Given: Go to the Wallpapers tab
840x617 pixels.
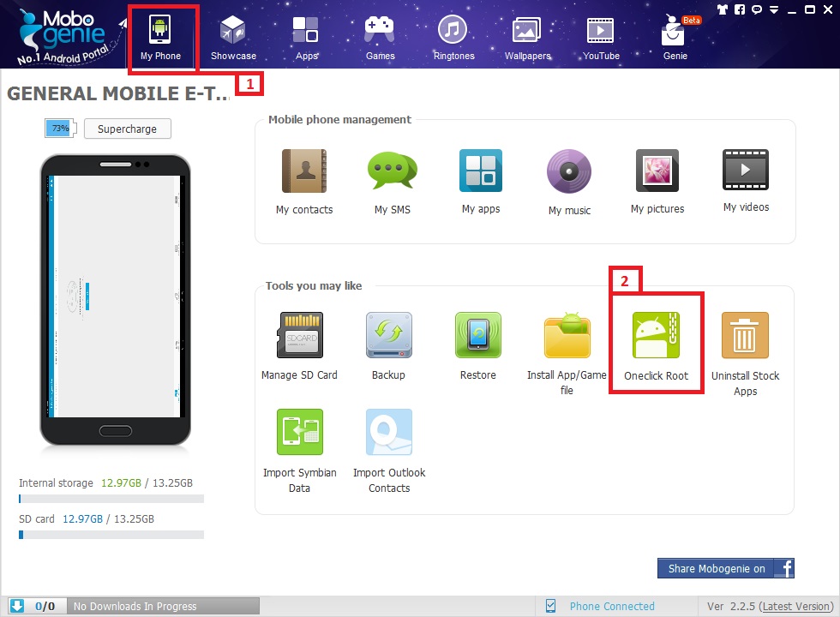Looking at the screenshot, I should pos(527,37).
